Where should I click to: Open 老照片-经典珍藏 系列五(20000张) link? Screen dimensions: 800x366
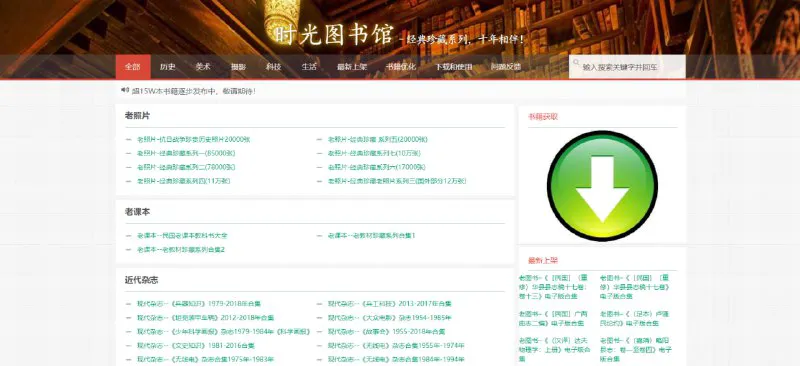tap(378, 139)
